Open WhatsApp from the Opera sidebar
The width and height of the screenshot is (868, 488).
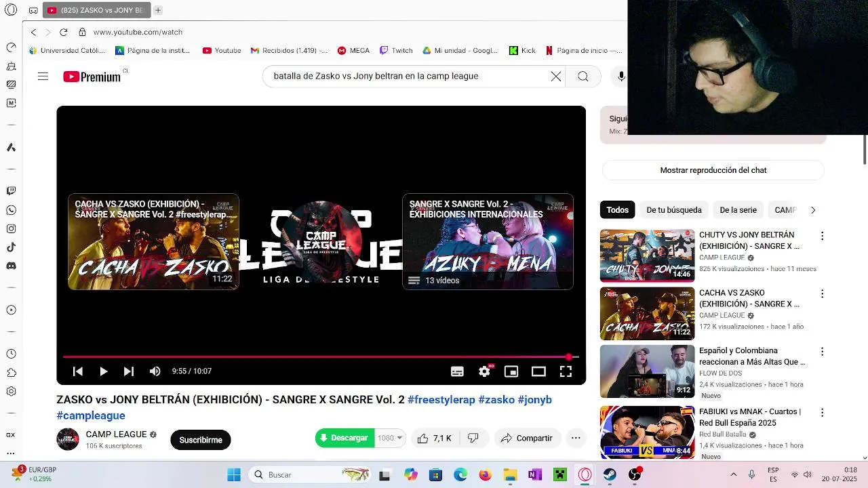coord(11,210)
